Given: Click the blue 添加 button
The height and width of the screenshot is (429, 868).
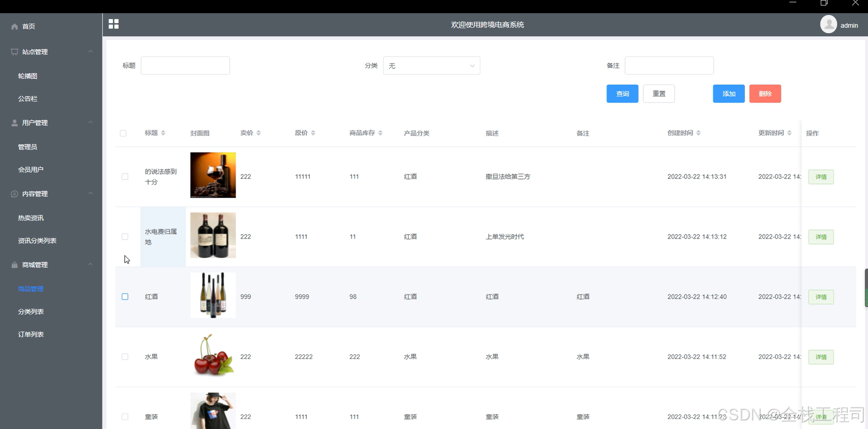Looking at the screenshot, I should point(729,94).
